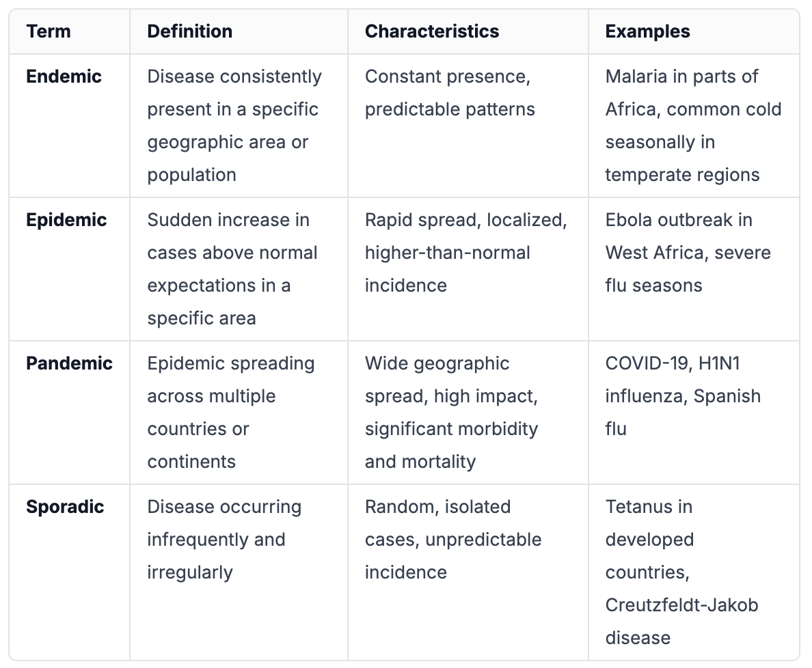Click the Definition column header
Screen dimensions: 812x668
[239, 31]
